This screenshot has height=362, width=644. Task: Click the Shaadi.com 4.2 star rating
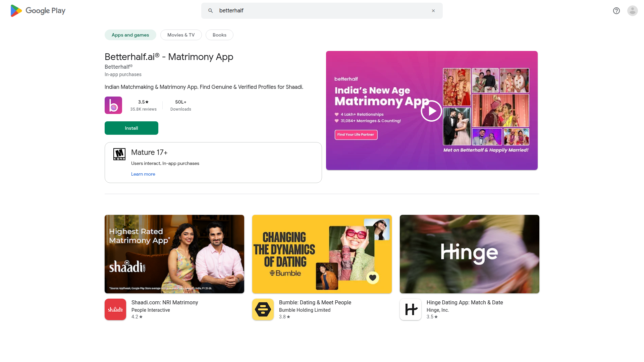pyautogui.click(x=137, y=317)
